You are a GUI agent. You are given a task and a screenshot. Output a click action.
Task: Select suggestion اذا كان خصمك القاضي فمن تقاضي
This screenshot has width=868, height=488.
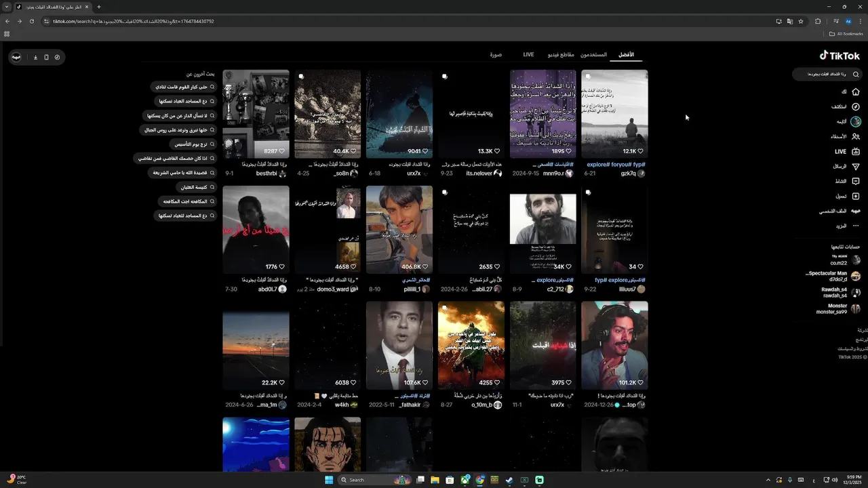[x=175, y=158]
